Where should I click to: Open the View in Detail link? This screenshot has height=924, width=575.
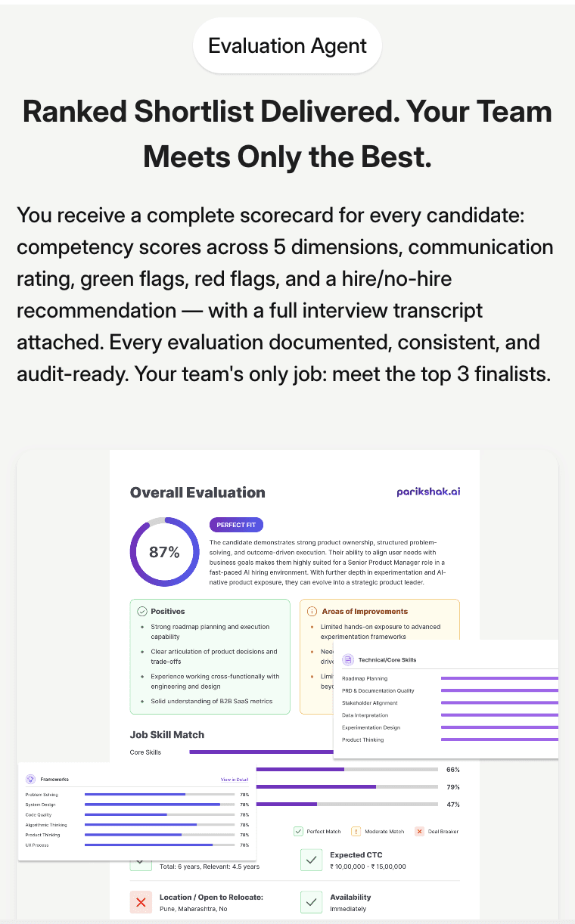(x=234, y=780)
